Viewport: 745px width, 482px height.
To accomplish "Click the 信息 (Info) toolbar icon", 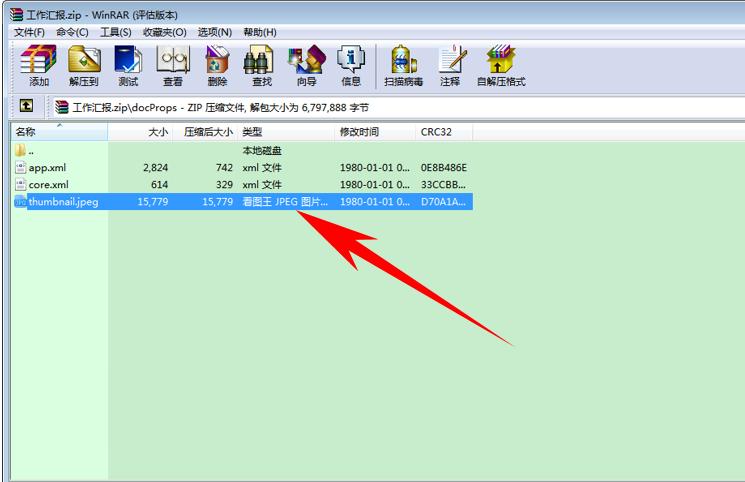I will 351,59.
